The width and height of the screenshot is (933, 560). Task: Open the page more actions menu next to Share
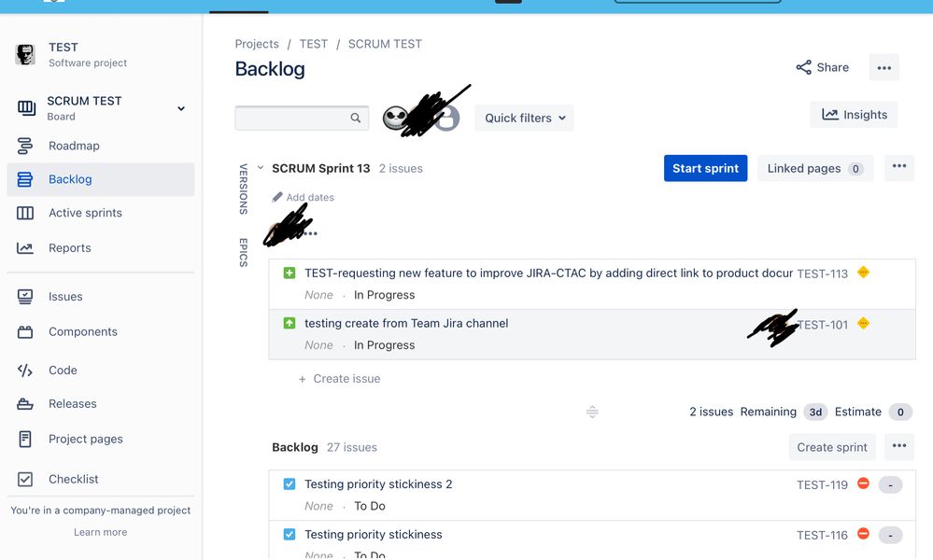884,67
